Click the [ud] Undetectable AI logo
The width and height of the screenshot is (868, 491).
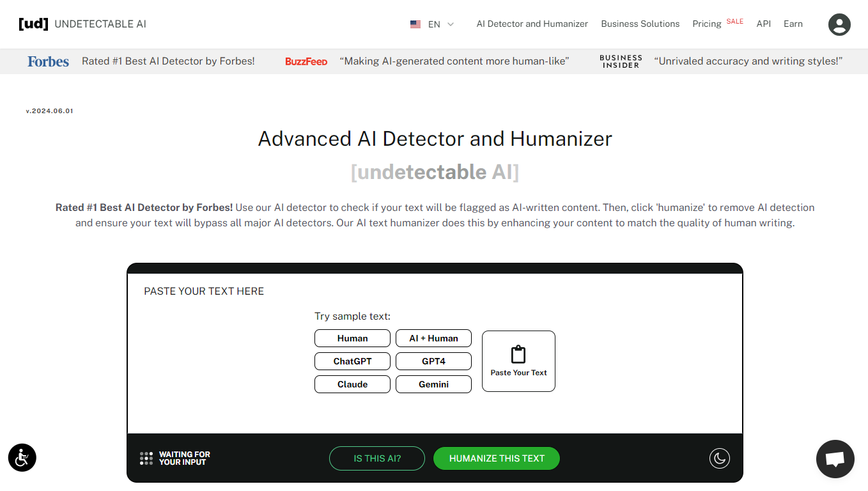click(x=82, y=24)
